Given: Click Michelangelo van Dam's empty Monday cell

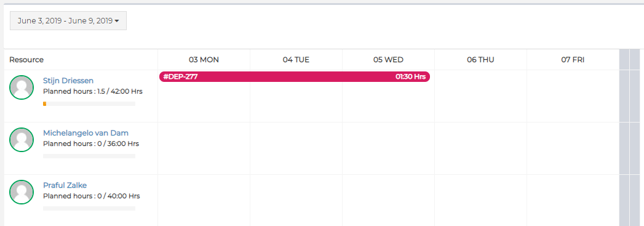Looking at the screenshot, I should pyautogui.click(x=204, y=148).
